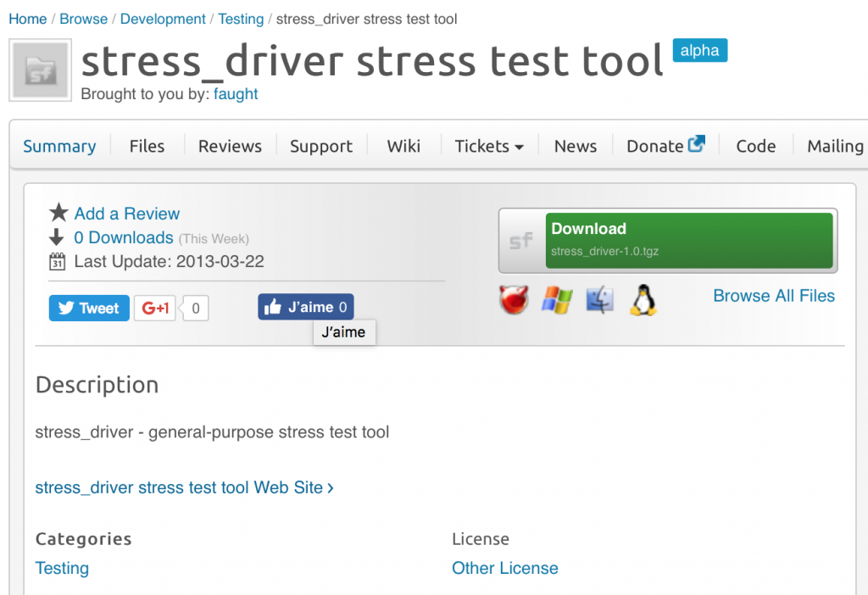The image size is (868, 595).
Task: Select the Linux penguin platform icon
Action: [643, 299]
